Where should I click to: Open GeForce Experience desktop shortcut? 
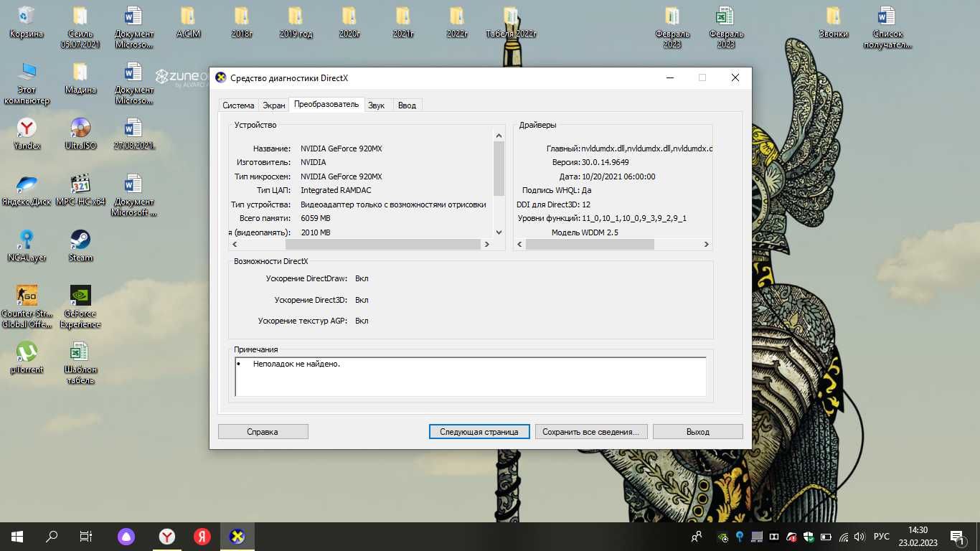click(80, 307)
